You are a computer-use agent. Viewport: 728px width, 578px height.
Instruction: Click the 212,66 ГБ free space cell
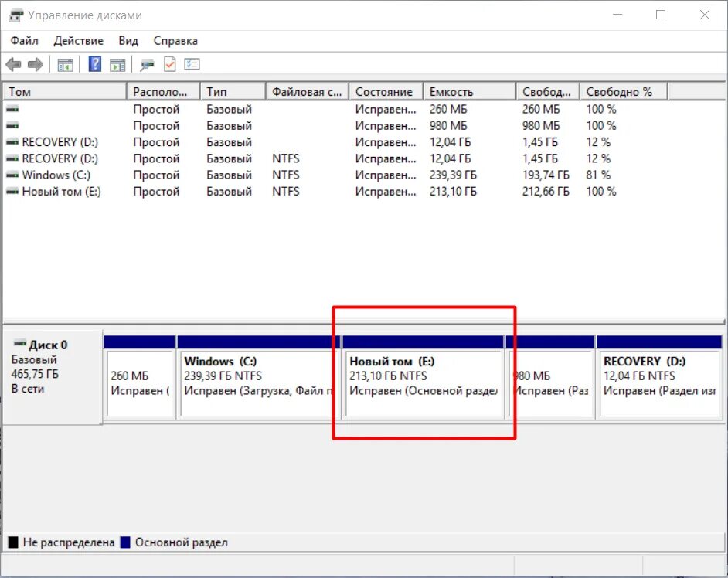(546, 192)
